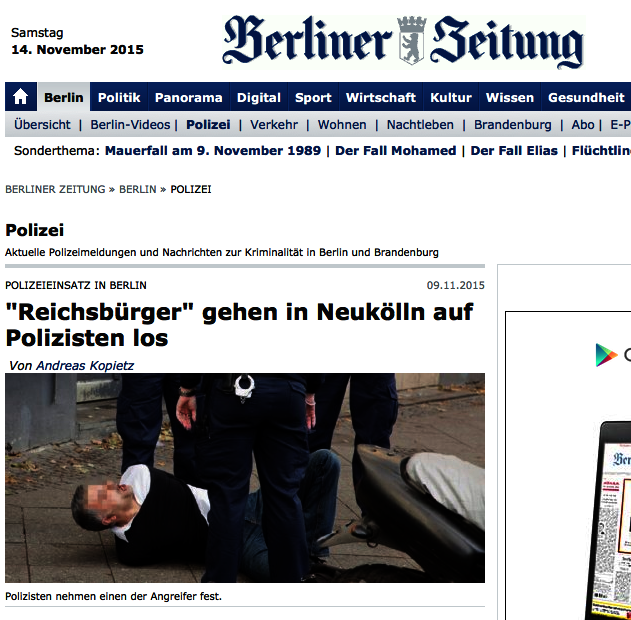This screenshot has height=620, width=631.
Task: Open the Kultur section
Action: point(451,97)
